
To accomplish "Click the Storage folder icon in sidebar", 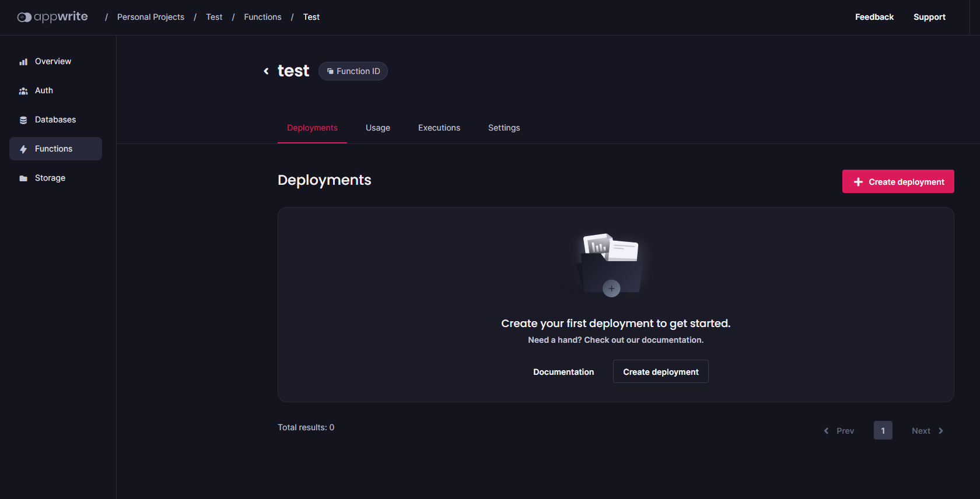I will coord(23,178).
